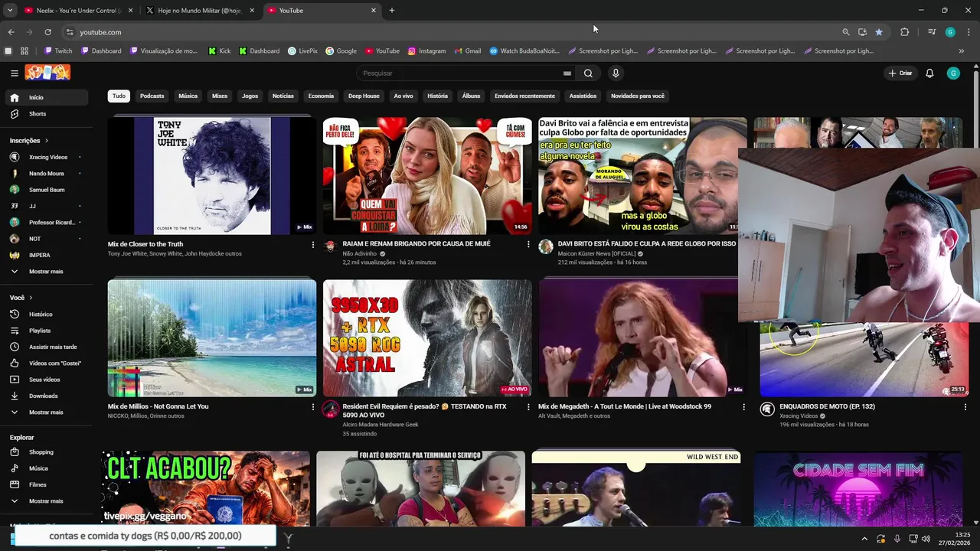This screenshot has height=551, width=980.
Task: Open the on-screen keyboard icon in search box
Action: click(x=567, y=73)
